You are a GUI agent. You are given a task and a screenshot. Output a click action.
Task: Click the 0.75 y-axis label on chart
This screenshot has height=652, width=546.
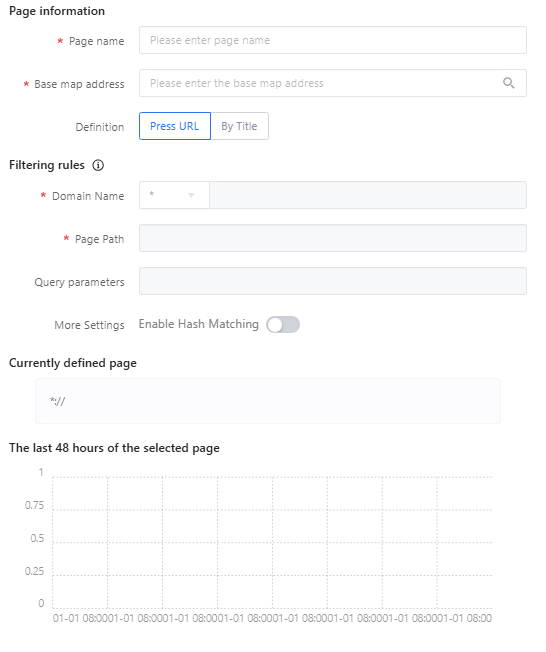click(x=34, y=505)
